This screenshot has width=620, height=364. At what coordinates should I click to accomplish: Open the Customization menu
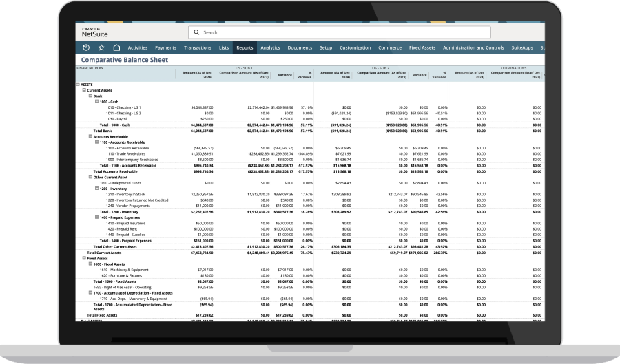click(355, 47)
